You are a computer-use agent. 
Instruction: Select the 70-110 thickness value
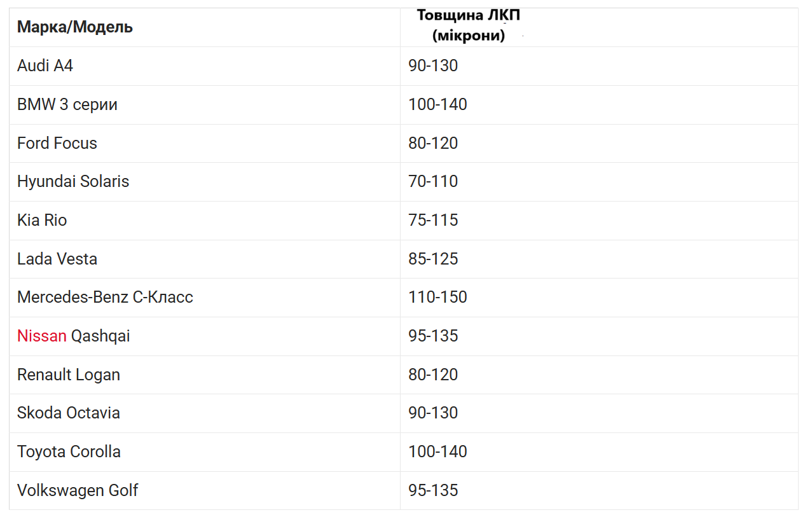coord(433,181)
